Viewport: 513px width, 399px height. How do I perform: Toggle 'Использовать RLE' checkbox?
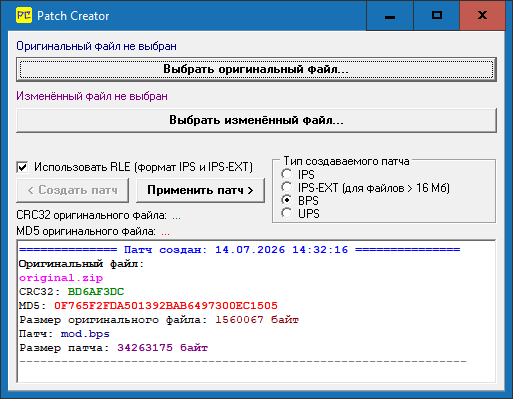[x=22, y=167]
